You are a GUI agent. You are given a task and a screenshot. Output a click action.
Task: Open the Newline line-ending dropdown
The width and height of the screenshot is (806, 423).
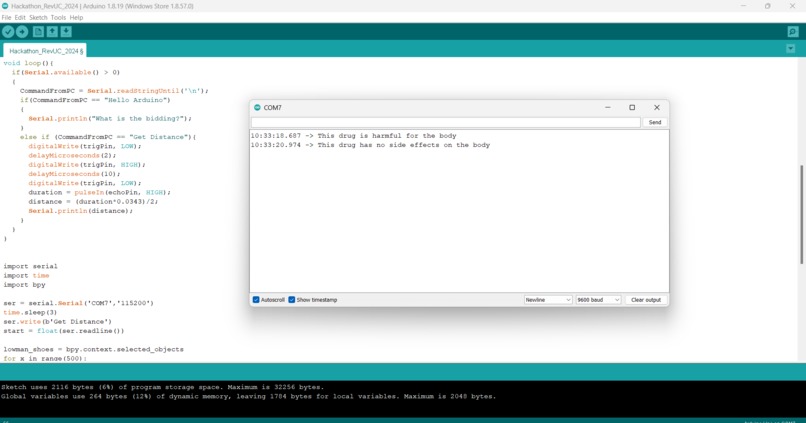(548, 300)
